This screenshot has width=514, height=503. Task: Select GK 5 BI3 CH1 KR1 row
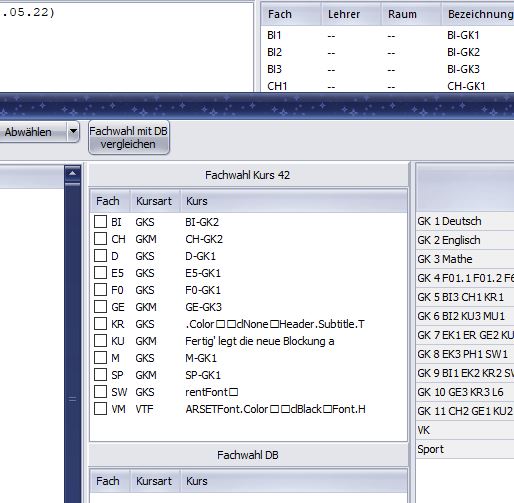465,297
